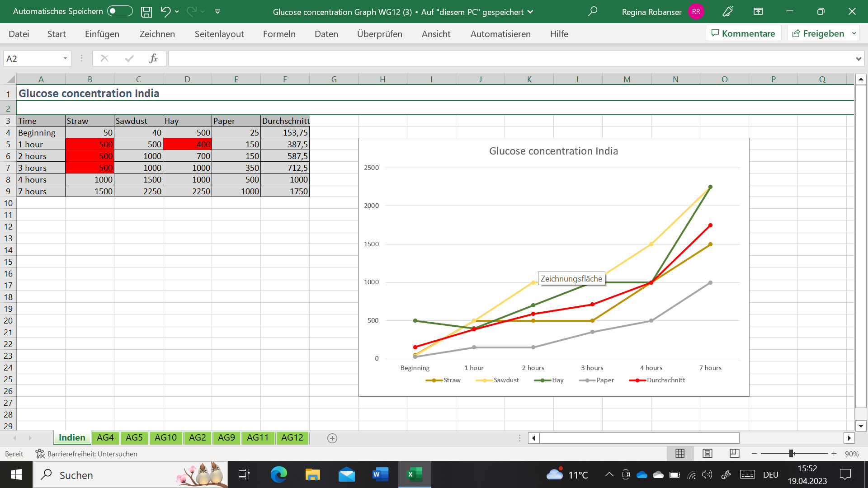Image resolution: width=868 pixels, height=488 pixels.
Task: Click the zoom slider handle
Action: [792, 453]
